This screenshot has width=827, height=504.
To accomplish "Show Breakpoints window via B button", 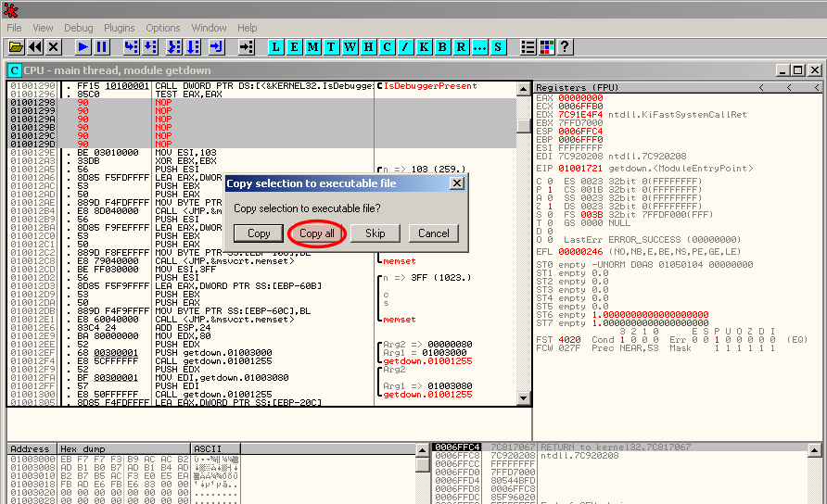I will tap(443, 46).
